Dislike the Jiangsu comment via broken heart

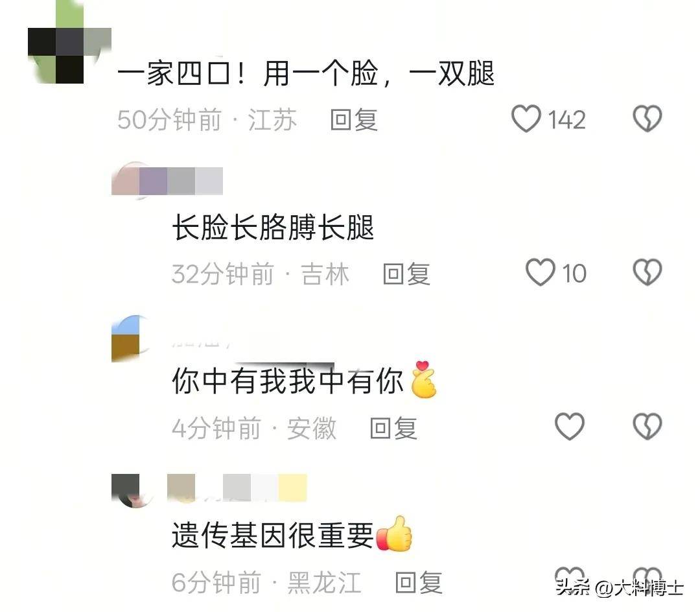(647, 119)
